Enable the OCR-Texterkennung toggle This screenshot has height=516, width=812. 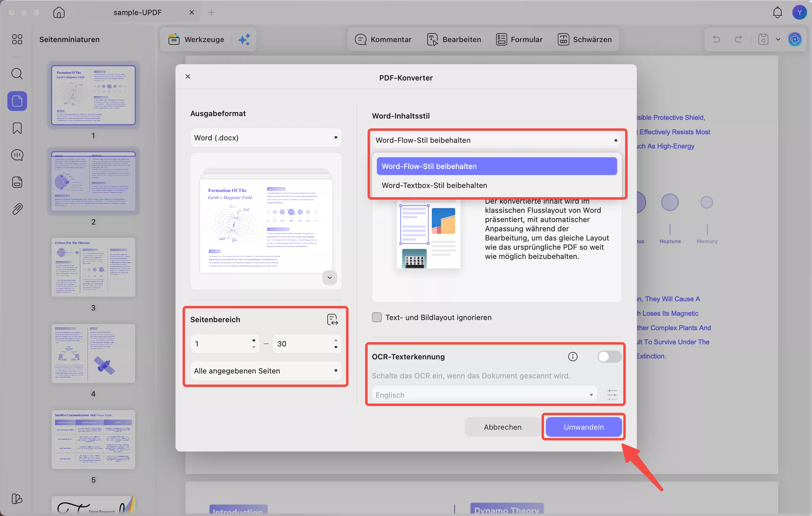609,357
